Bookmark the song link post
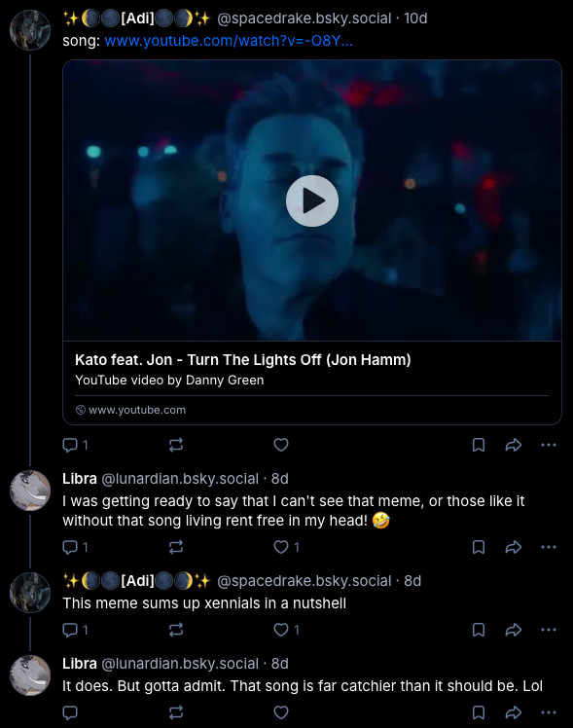This screenshot has height=728, width=573. coord(479,445)
